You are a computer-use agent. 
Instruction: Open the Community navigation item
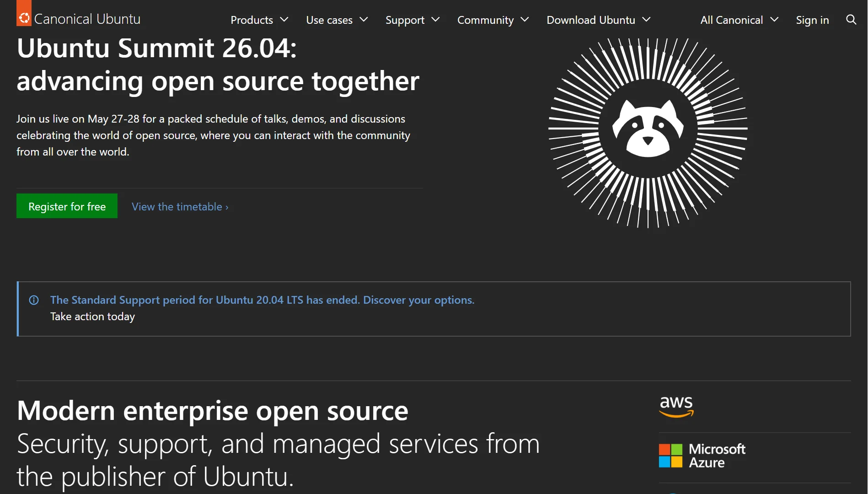(x=493, y=20)
